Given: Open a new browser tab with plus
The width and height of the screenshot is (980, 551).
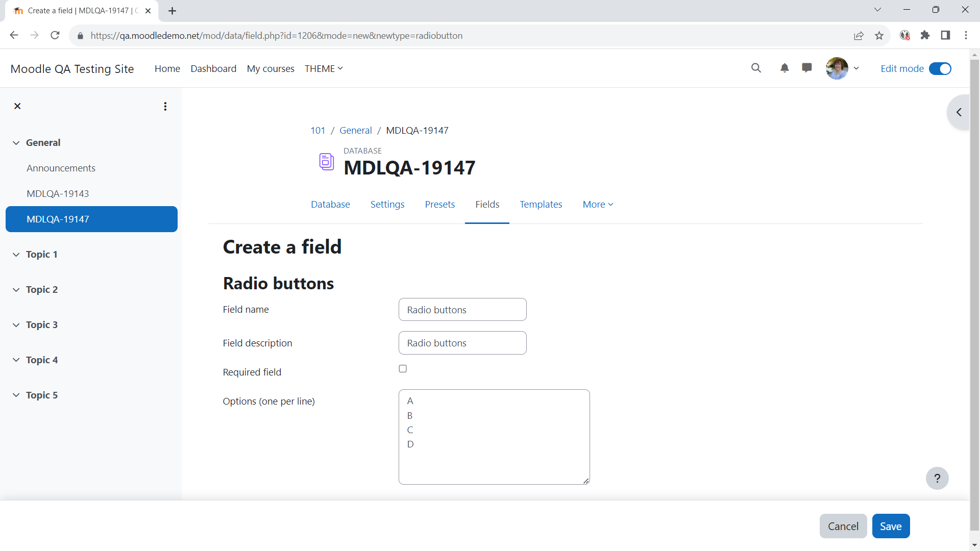Looking at the screenshot, I should 173,11.
